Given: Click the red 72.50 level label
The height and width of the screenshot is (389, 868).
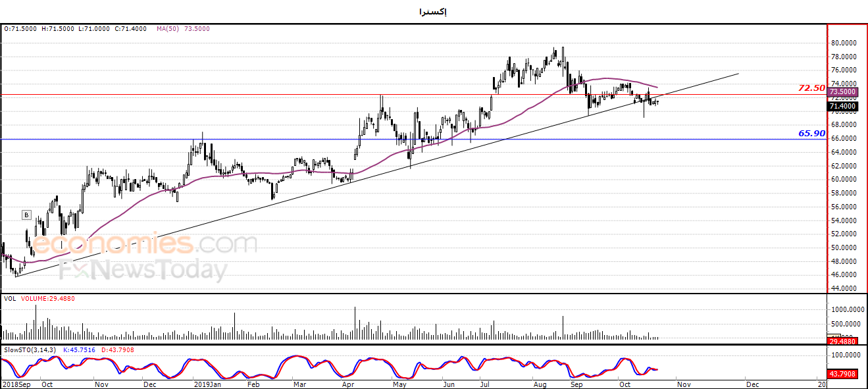Looking at the screenshot, I should 812,88.
